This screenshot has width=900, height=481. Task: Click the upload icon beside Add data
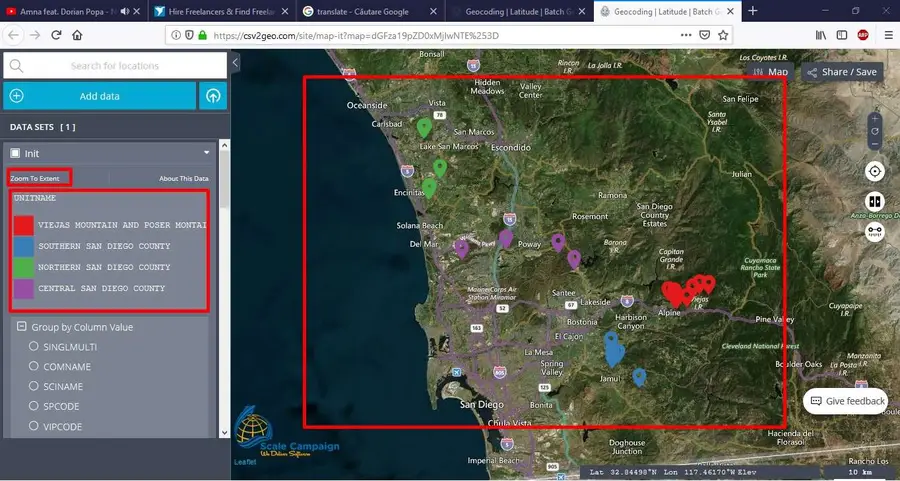click(x=213, y=96)
